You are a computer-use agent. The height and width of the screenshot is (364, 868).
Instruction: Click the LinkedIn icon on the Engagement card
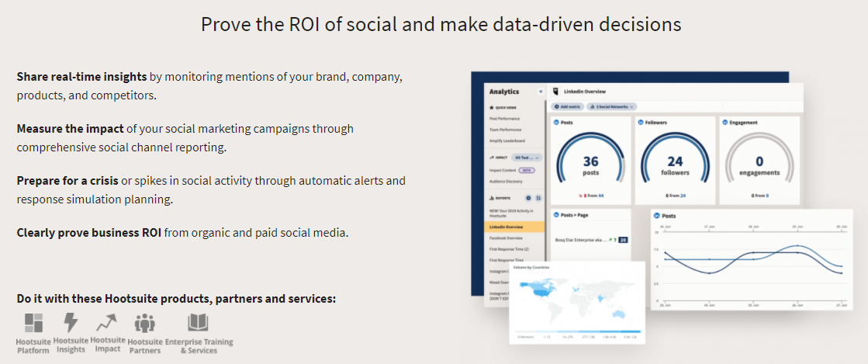[x=725, y=123]
